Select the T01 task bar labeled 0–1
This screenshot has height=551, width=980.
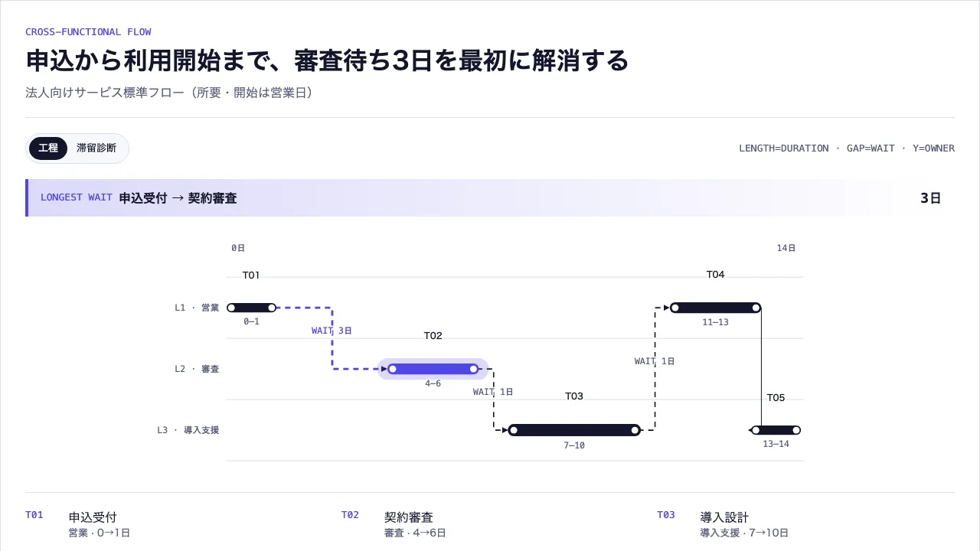[252, 308]
